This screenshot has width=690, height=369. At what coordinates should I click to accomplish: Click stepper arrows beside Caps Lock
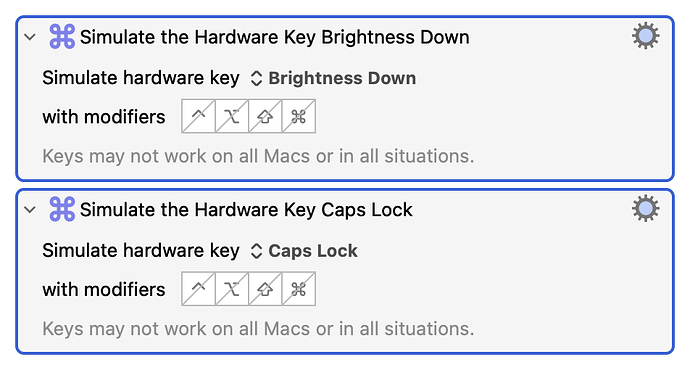(x=256, y=252)
